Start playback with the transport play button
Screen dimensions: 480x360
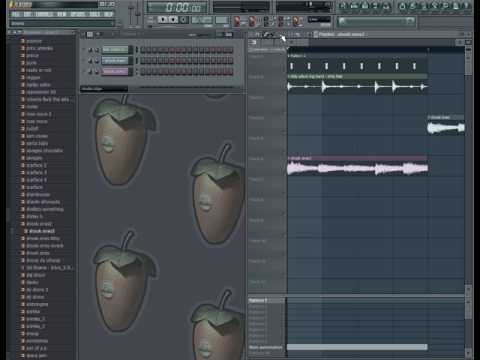pyautogui.click(x=163, y=20)
